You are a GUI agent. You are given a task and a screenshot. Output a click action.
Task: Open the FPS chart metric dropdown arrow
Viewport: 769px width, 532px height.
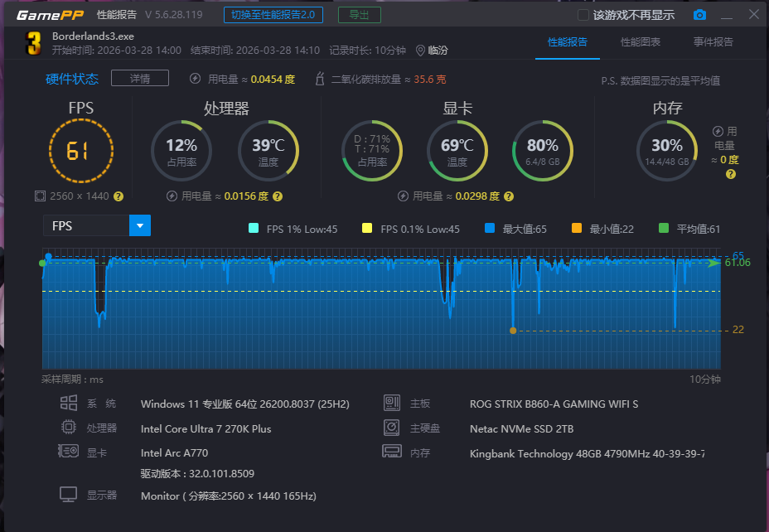tap(140, 225)
